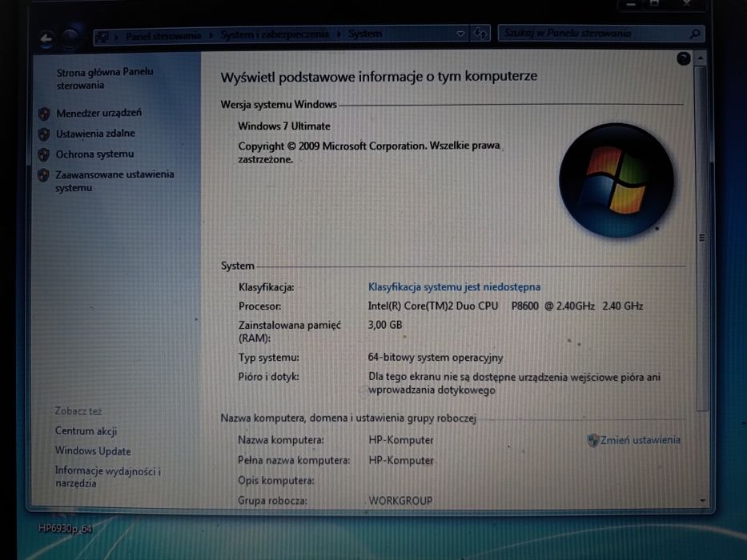Click shield icon beside Zaawansowane ustawienia systemu
The width and height of the screenshot is (747, 560).
pyautogui.click(x=43, y=174)
